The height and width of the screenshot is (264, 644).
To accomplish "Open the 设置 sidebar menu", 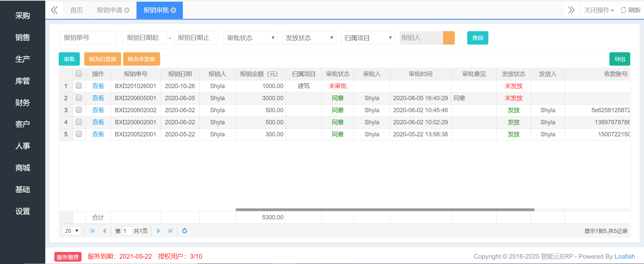I will [x=22, y=211].
